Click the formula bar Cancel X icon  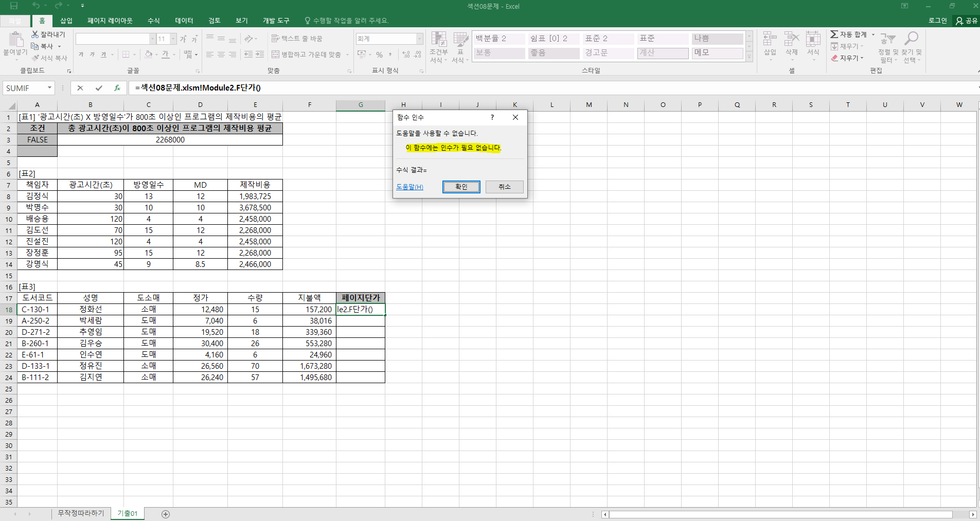tap(80, 88)
